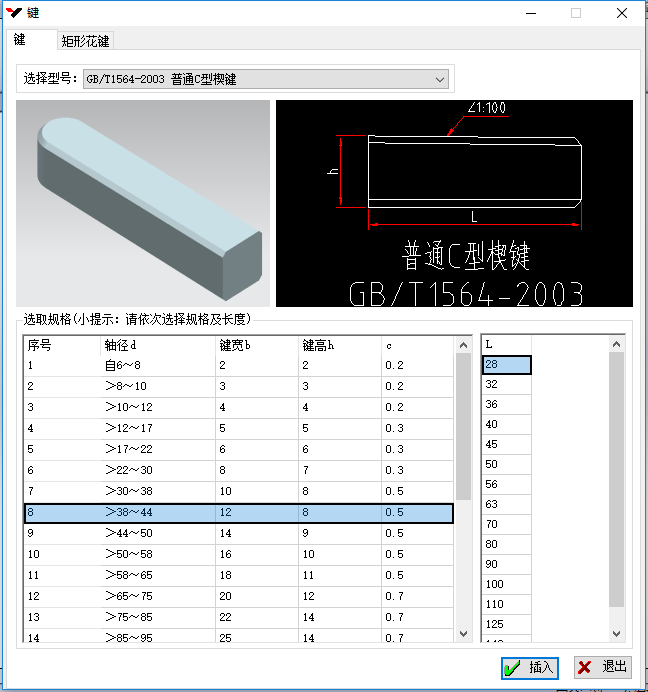Switch to the 矩形花键 tab
The height and width of the screenshot is (692, 648).
[85, 41]
